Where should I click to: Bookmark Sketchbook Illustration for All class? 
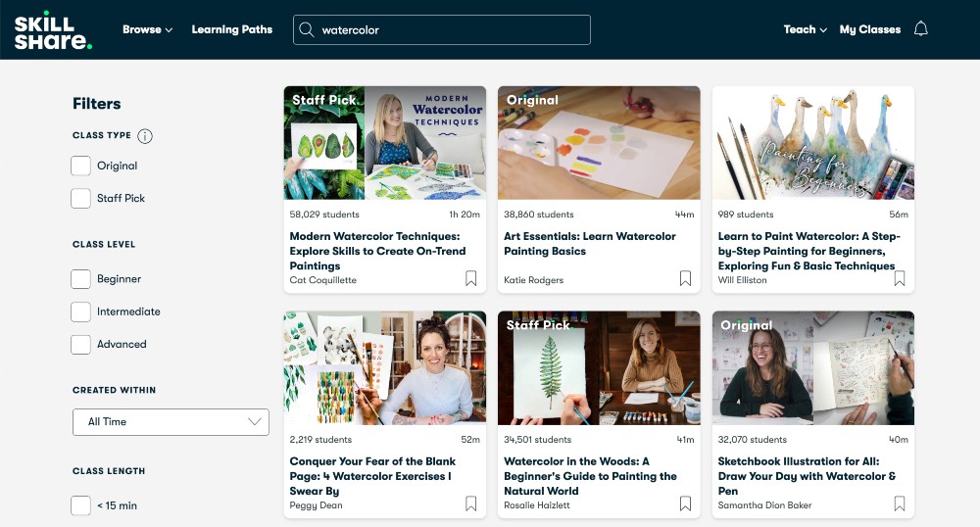point(900,504)
